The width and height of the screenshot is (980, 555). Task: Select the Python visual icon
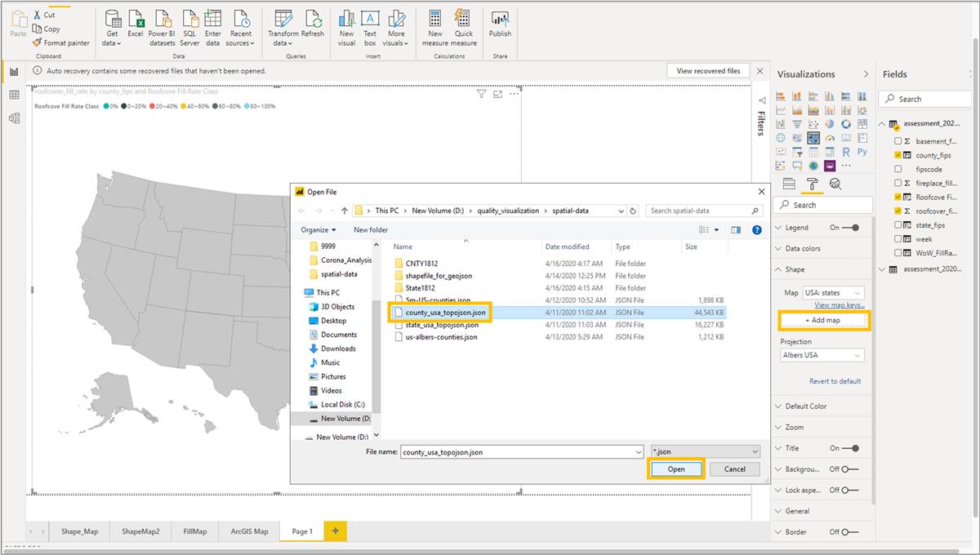tap(862, 152)
